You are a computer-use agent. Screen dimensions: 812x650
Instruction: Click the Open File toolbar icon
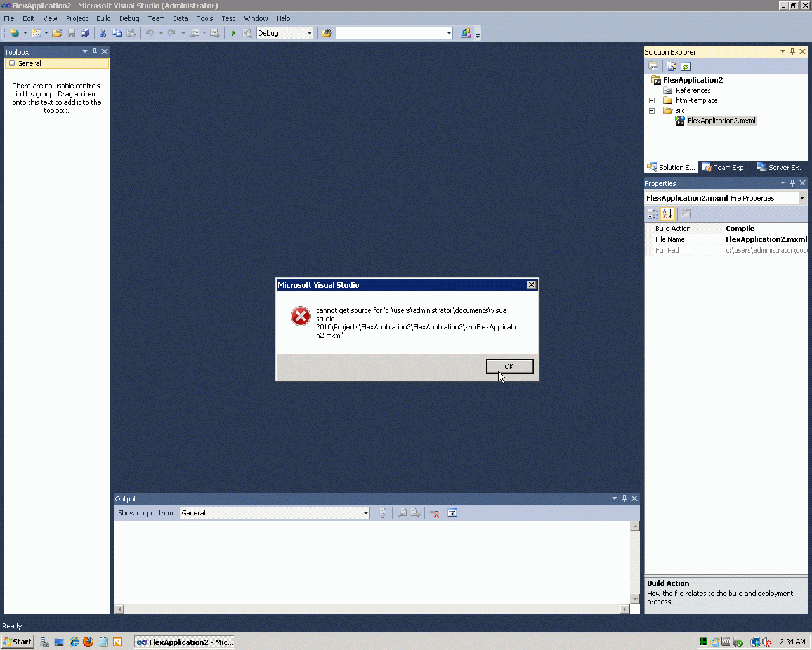(57, 33)
